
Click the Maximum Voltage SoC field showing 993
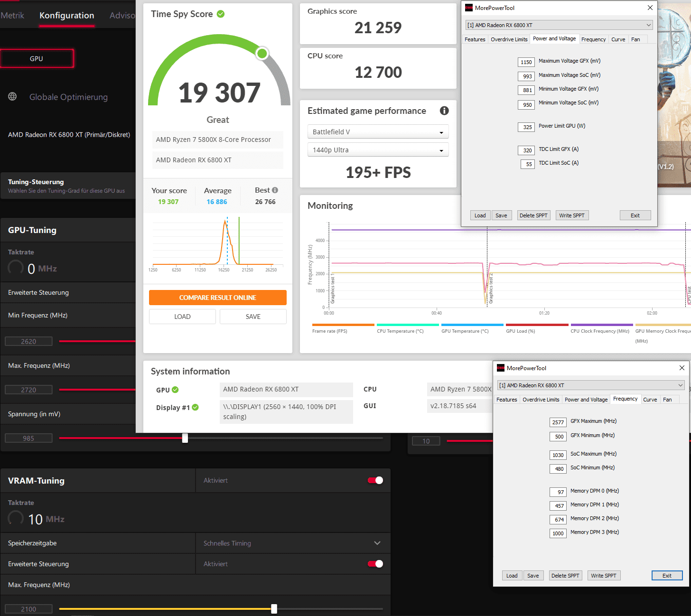pyautogui.click(x=527, y=76)
